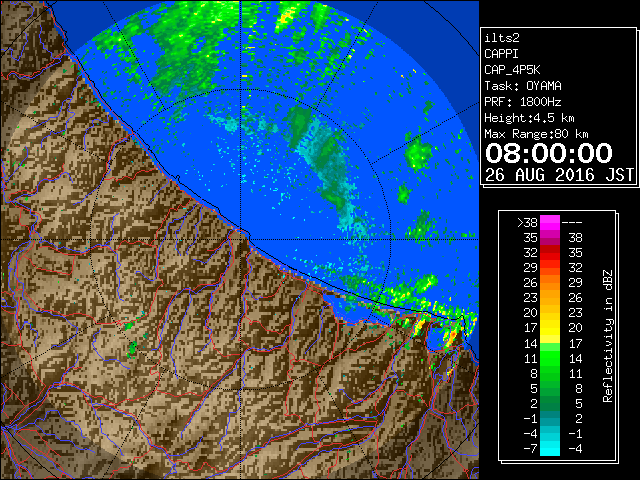Screen dimensions: 640x480
Task: Click the red 32 dBZ legend color
Action: (550, 253)
